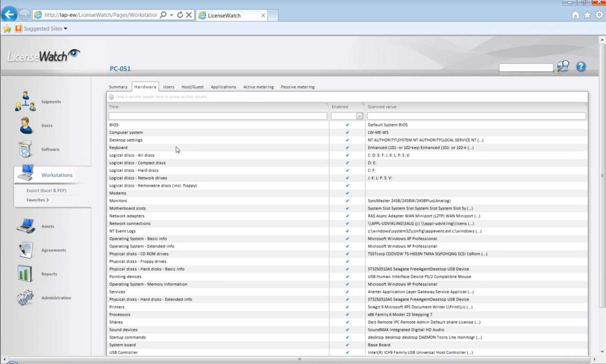The image size is (606, 364).
Task: Open a new browser tab
Action: pyautogui.click(x=273, y=15)
